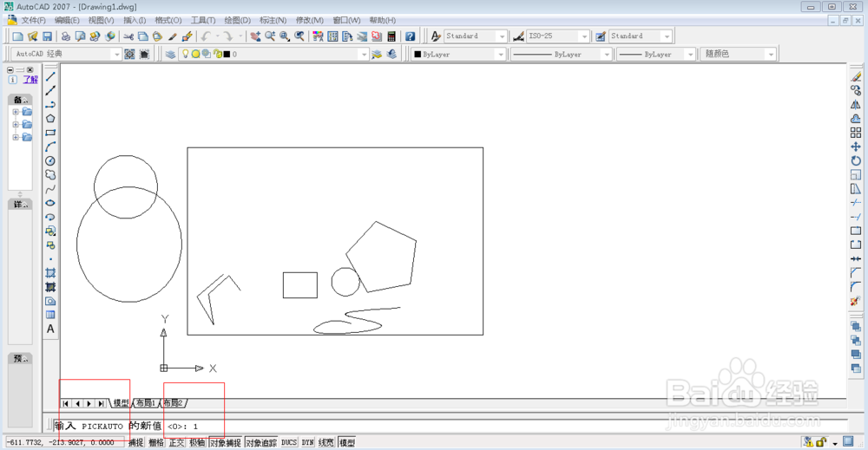
Task: Open the Layer Properties Manager icon
Action: pos(170,54)
